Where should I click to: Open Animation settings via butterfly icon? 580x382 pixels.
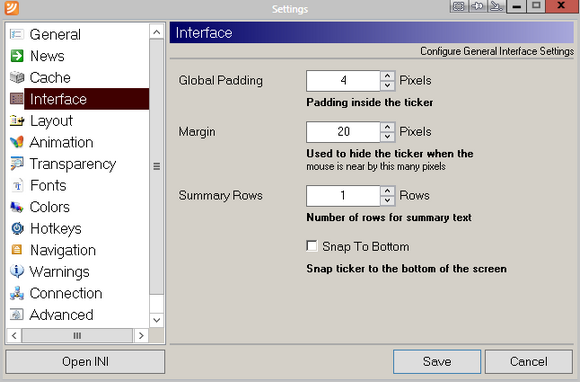(17, 142)
